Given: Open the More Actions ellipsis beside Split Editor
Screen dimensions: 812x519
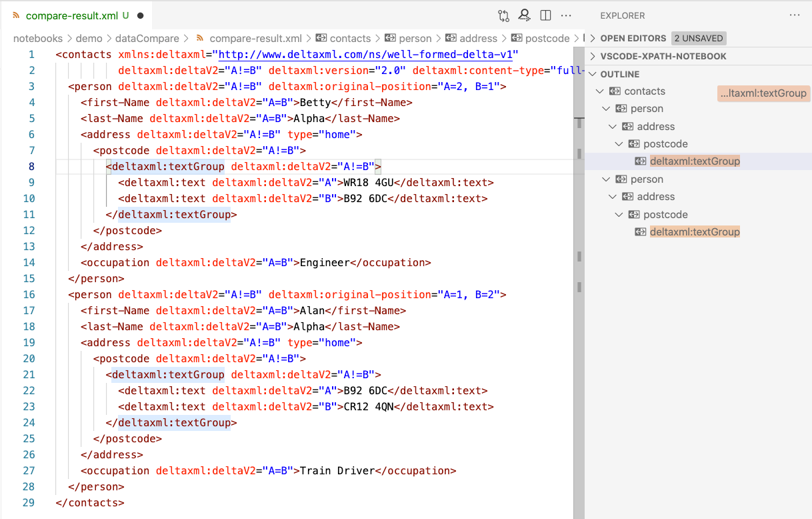Looking at the screenshot, I should 566,15.
